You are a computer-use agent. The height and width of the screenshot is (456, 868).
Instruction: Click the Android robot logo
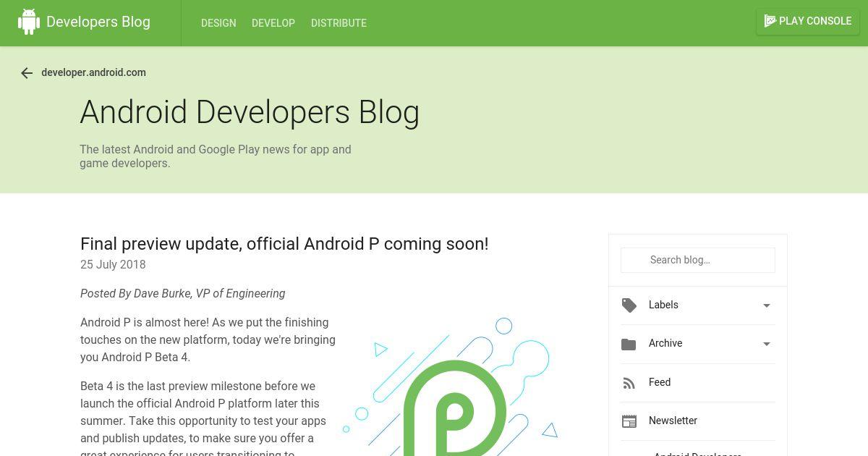click(29, 22)
